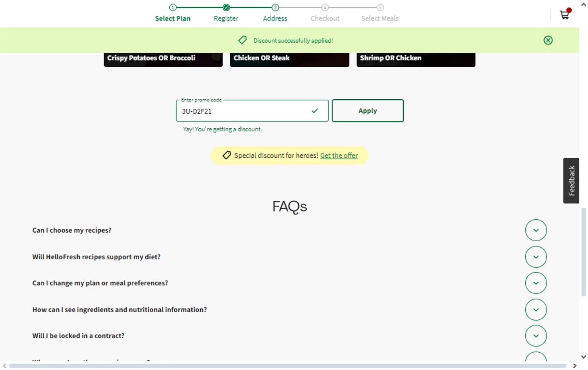Click the completed Register step circle
Image resolution: width=588 pixels, height=370 pixels.
[226, 7]
